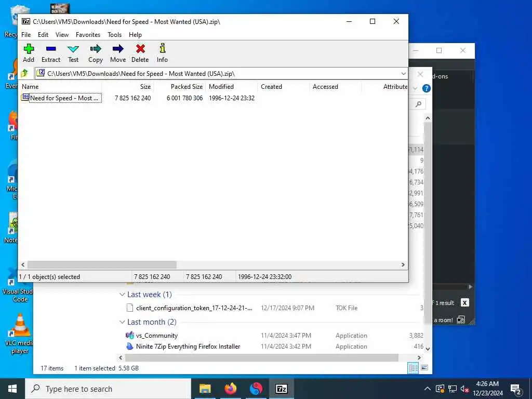Viewport: 532px width, 399px height.
Task: Sort by Created column header
Action: (284, 87)
